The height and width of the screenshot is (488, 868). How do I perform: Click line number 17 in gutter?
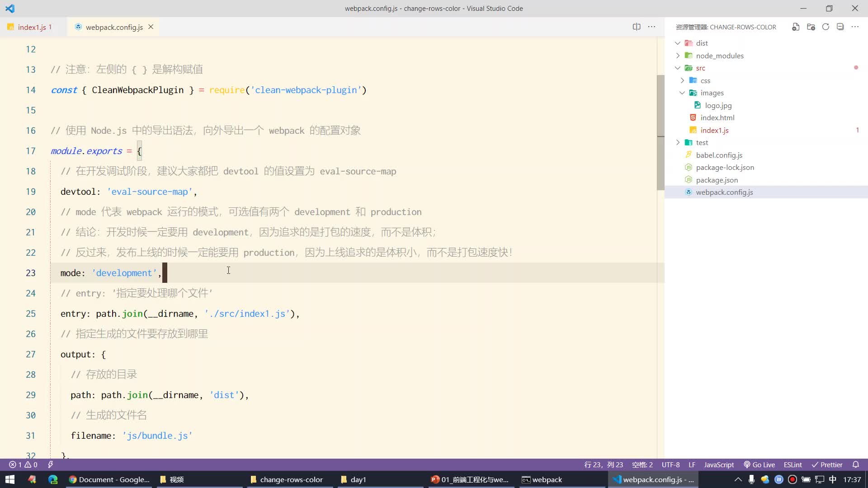point(30,151)
